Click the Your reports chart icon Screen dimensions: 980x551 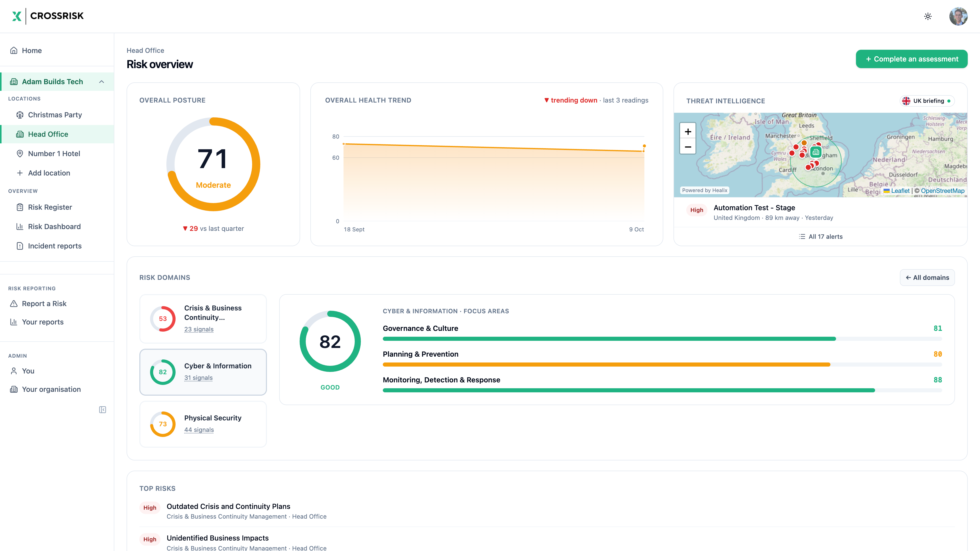[14, 322]
